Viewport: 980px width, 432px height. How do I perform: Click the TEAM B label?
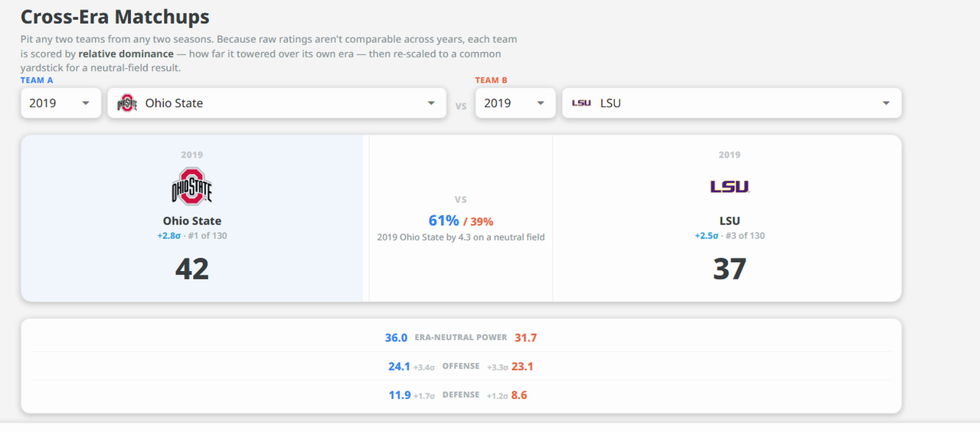pos(492,80)
